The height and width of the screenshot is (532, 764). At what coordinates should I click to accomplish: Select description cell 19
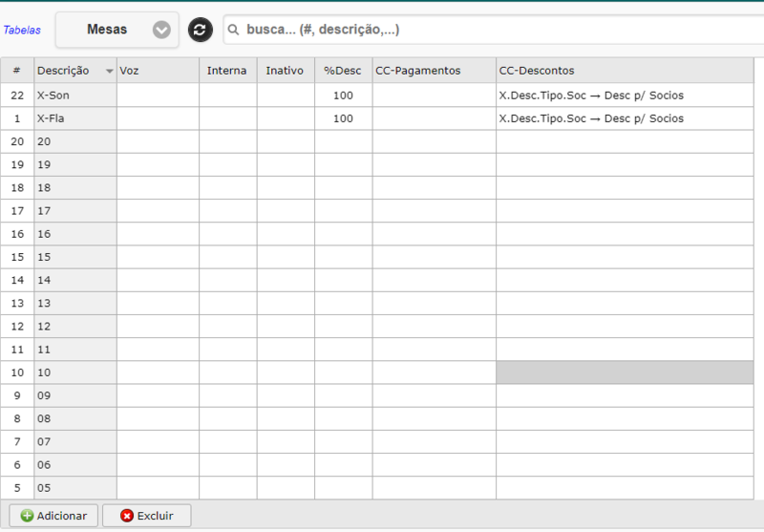(75, 164)
